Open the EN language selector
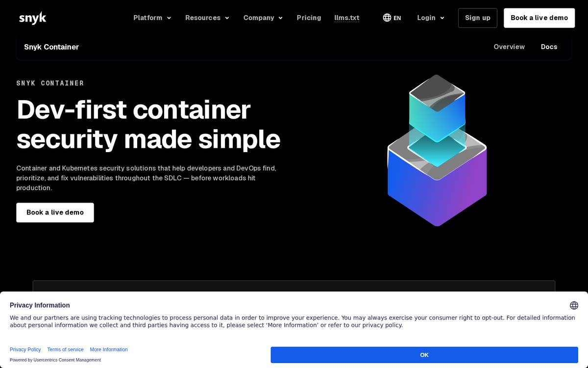The height and width of the screenshot is (368, 588). [392, 18]
